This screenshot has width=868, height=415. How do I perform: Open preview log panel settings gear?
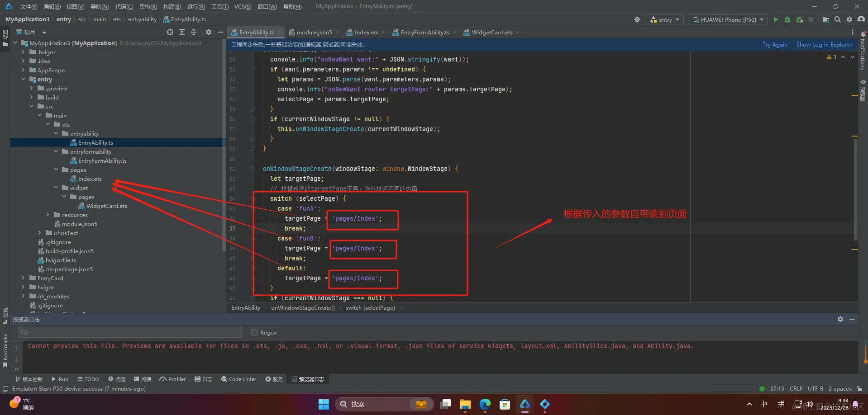pos(840,319)
